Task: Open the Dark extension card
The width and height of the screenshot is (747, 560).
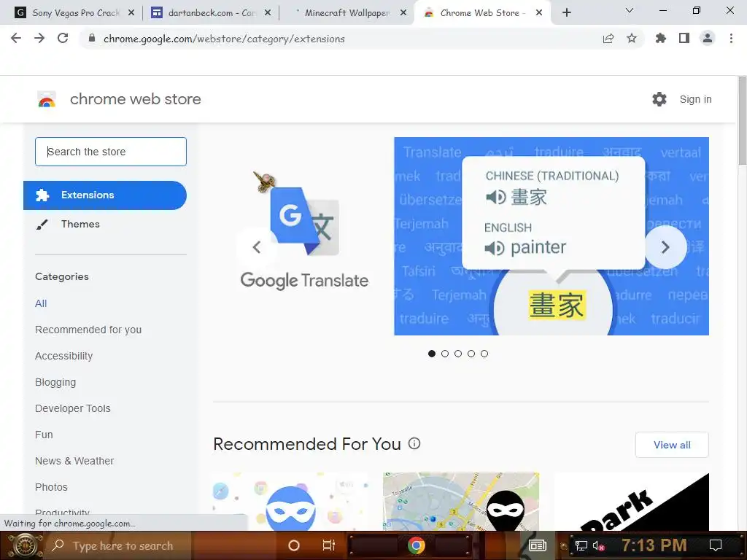Action: tap(632, 502)
